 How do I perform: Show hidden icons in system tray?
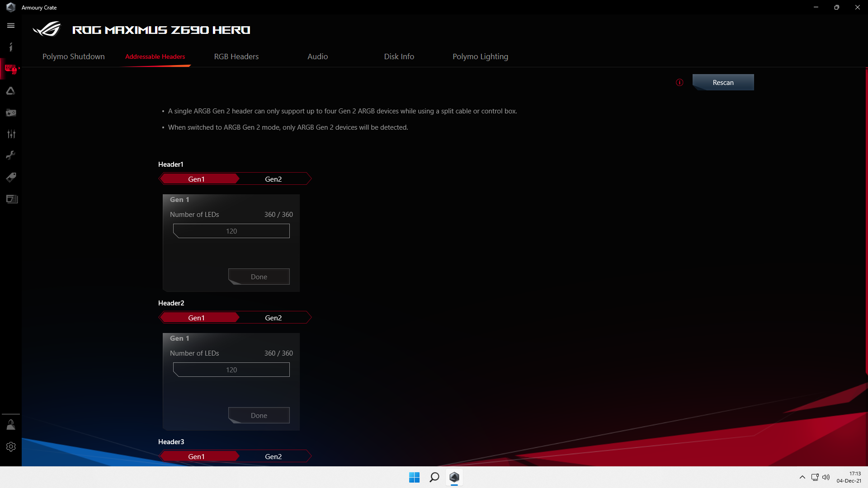[802, 477]
